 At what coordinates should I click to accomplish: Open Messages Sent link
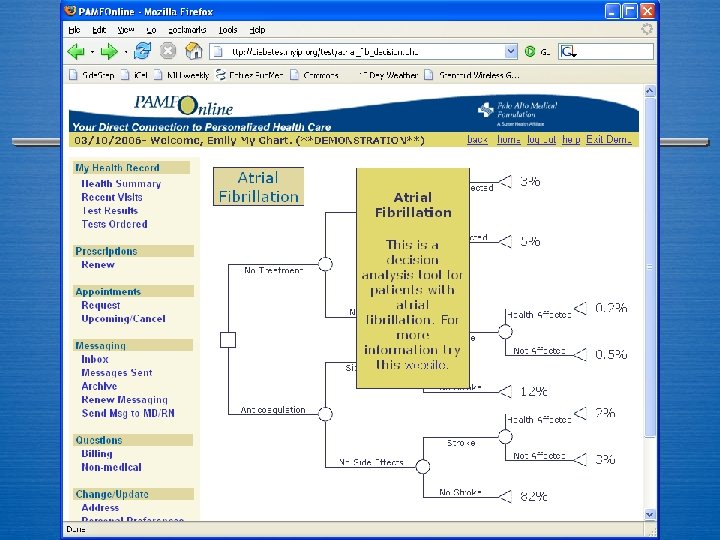(117, 373)
